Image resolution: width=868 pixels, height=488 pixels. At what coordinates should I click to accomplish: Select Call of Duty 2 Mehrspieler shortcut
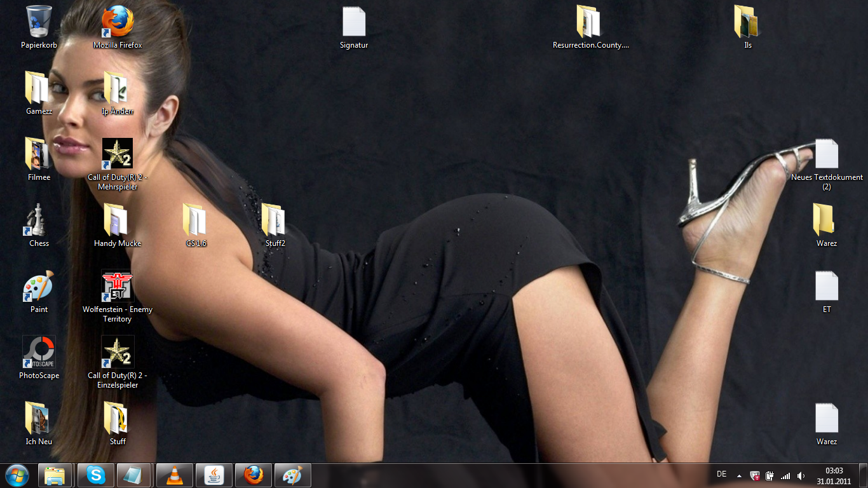[x=118, y=154]
